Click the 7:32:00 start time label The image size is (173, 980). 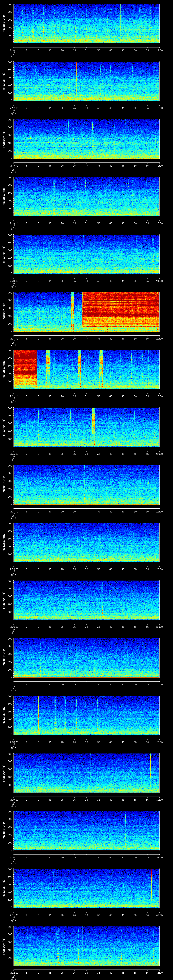point(14,972)
